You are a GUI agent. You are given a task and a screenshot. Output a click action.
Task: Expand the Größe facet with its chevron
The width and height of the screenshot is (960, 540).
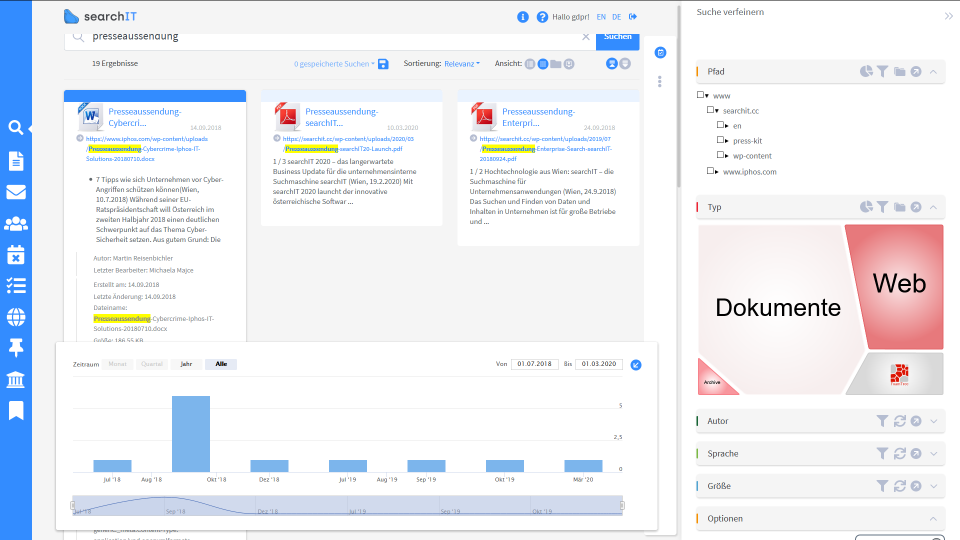[x=934, y=486]
